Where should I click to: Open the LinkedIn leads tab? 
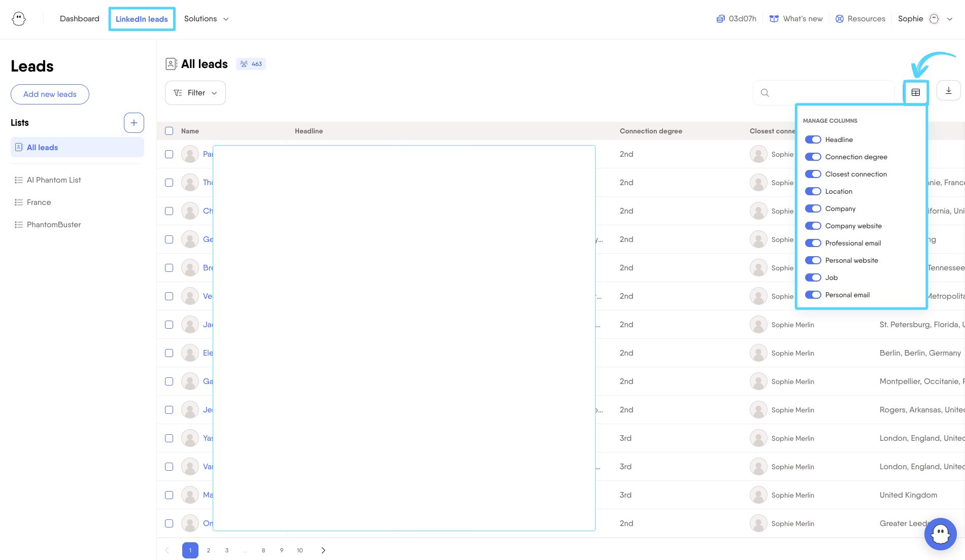click(x=142, y=19)
